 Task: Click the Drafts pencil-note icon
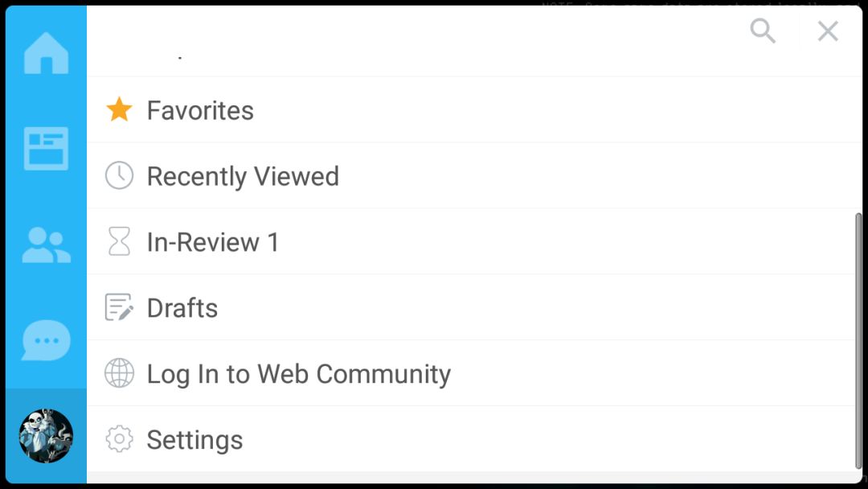click(x=119, y=308)
